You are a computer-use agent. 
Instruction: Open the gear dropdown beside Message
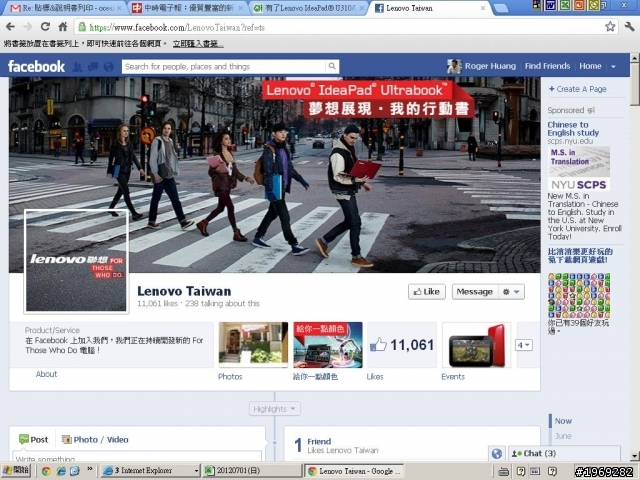511,292
